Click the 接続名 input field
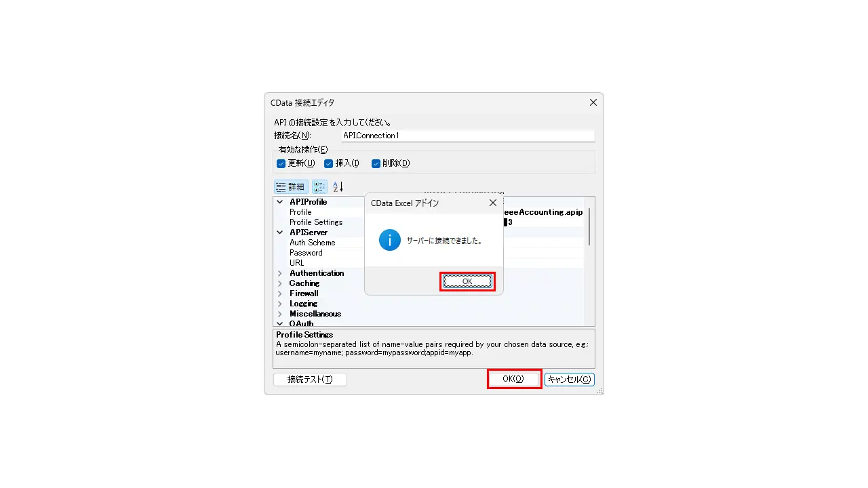This screenshot has width=868, height=488. pyautogui.click(x=467, y=136)
